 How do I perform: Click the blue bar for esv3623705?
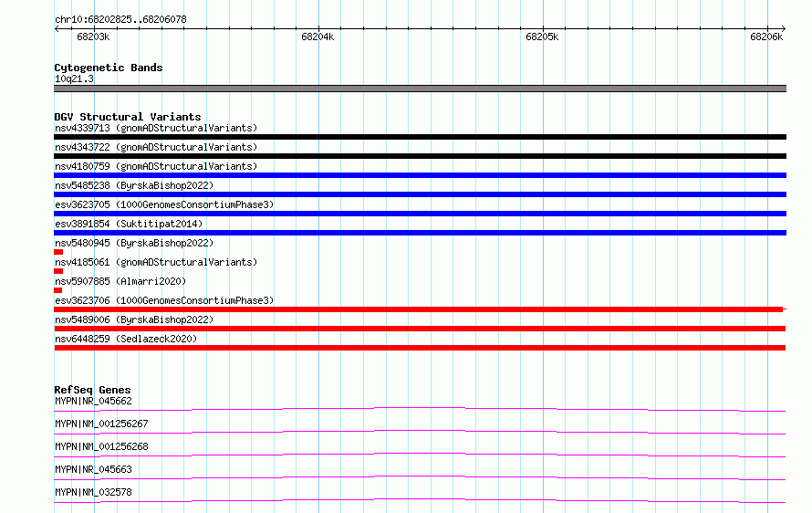pyautogui.click(x=420, y=214)
